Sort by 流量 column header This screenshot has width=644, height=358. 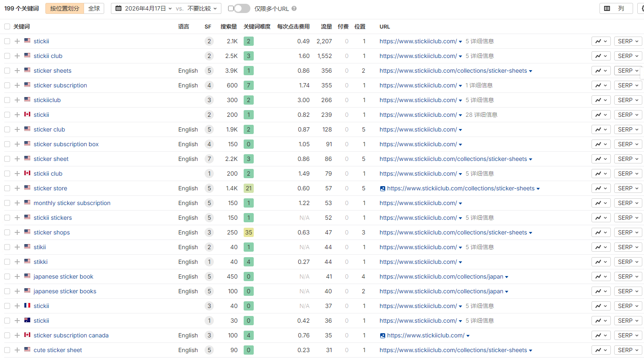tap(326, 26)
